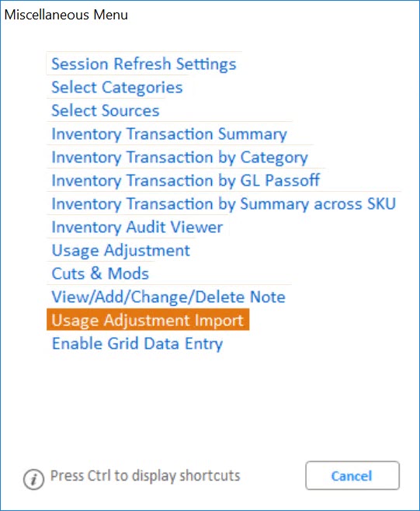Open View/Add/Change/Delete Note
420x511 pixels.
[168, 297]
